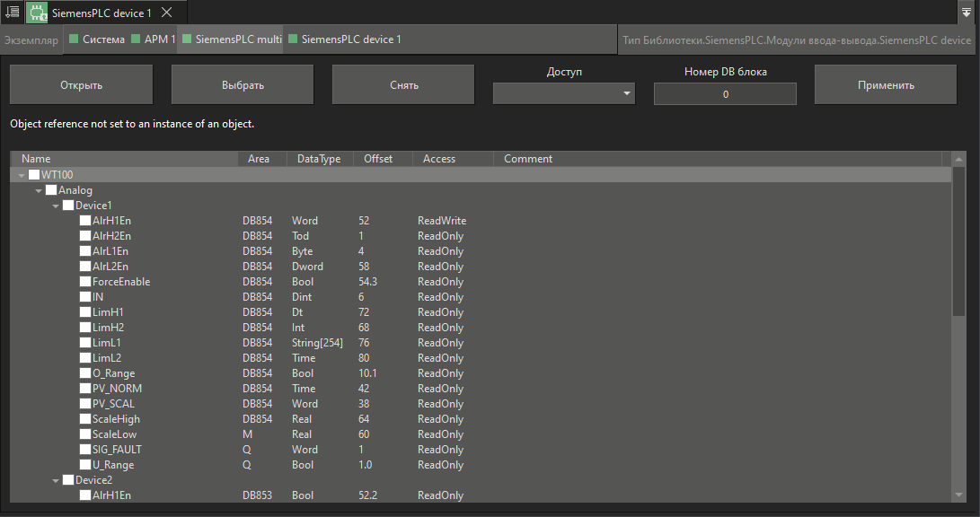Select the LimL1 tree row
Image resolution: width=980 pixels, height=517 pixels.
(x=481, y=343)
